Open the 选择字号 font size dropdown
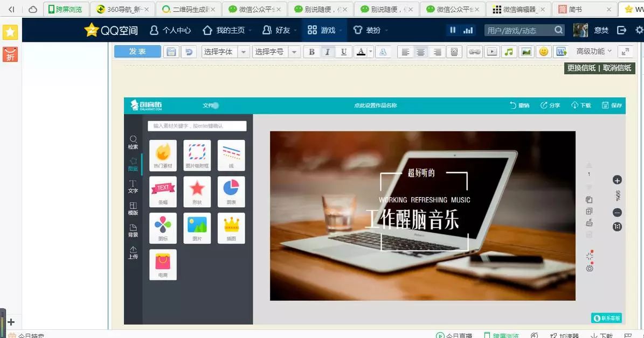Screen dimensions: 644x338 click(276, 52)
